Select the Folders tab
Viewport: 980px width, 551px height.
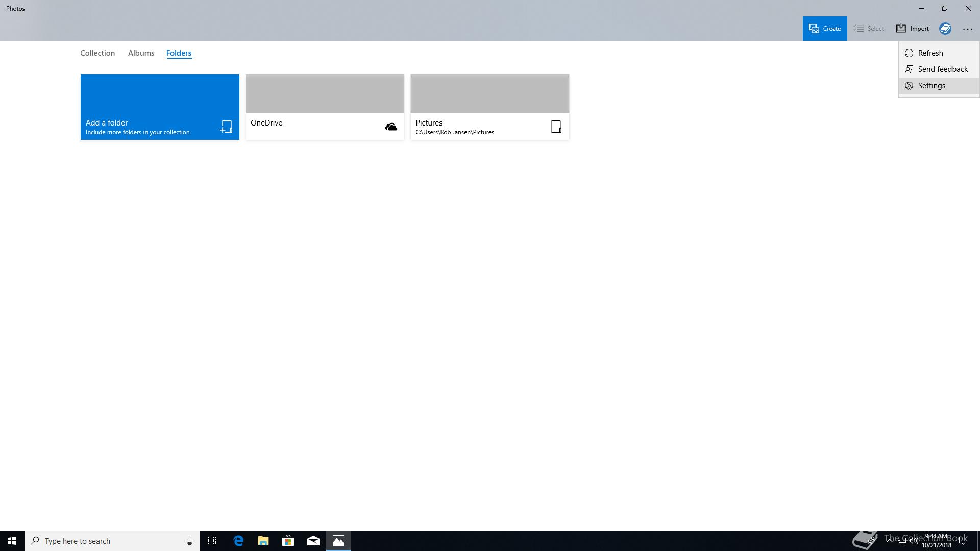click(179, 53)
